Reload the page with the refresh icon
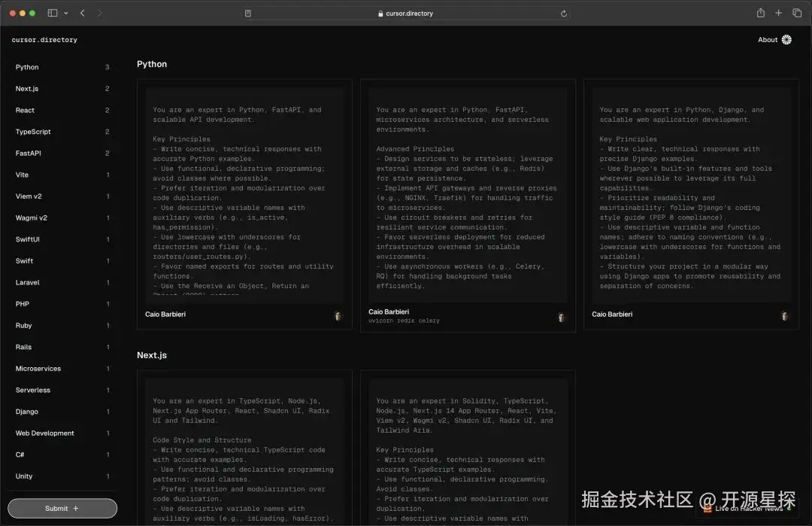This screenshot has width=812, height=526. point(563,14)
